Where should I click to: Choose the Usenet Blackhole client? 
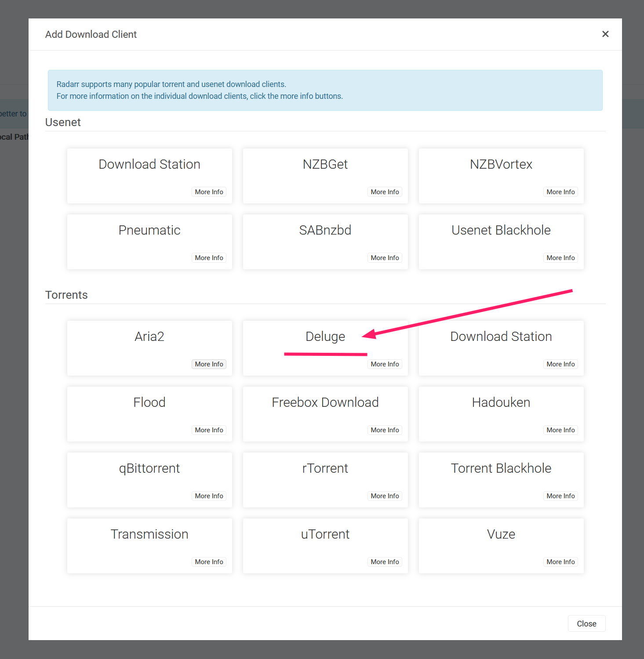(501, 231)
